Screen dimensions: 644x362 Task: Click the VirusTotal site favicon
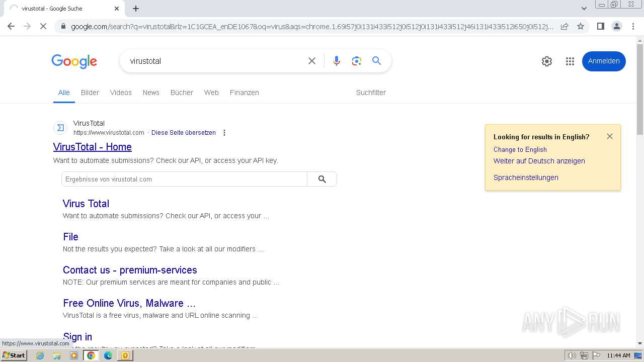(60, 128)
